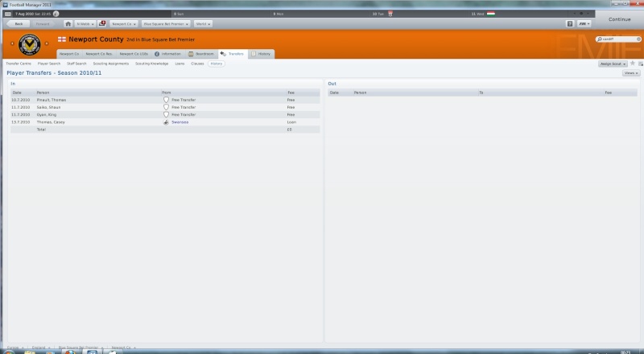The height and width of the screenshot is (354, 644).
Task: Click into the search field containing cardiff
Action: 619,39
